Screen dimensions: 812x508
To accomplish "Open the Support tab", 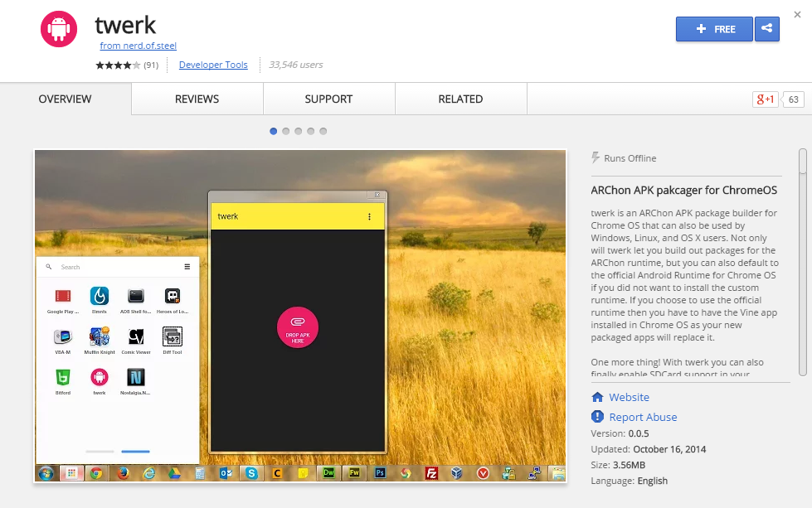I will click(x=328, y=99).
